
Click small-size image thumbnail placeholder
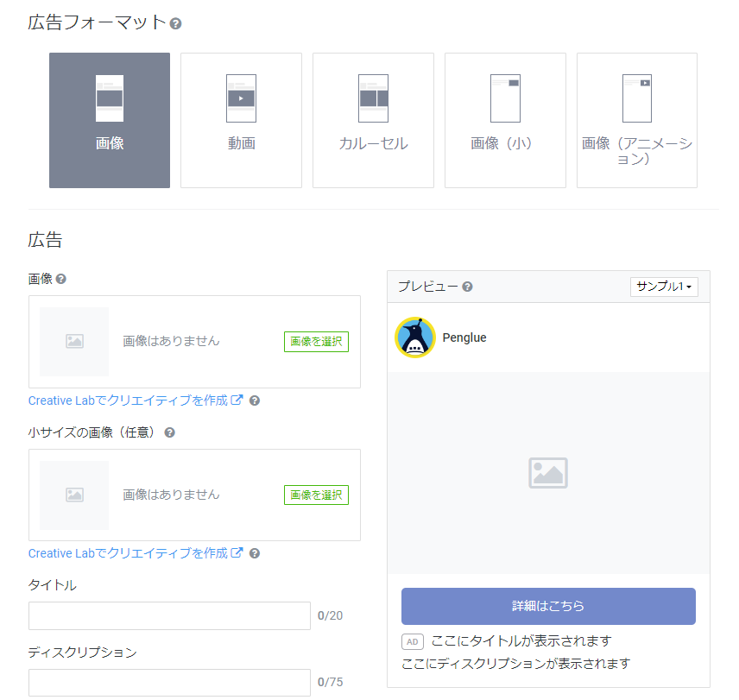tap(74, 495)
